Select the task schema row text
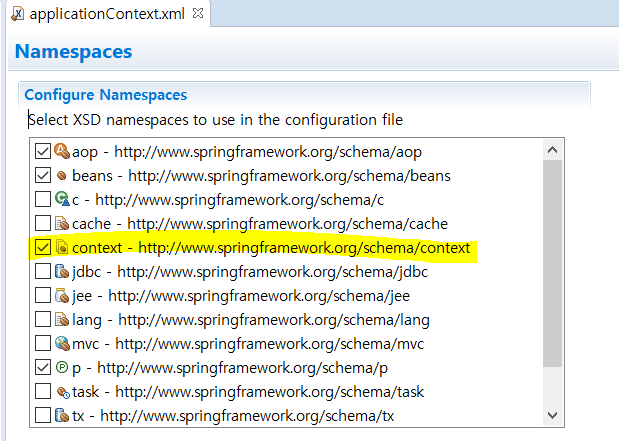The height and width of the screenshot is (441, 619). click(248, 392)
